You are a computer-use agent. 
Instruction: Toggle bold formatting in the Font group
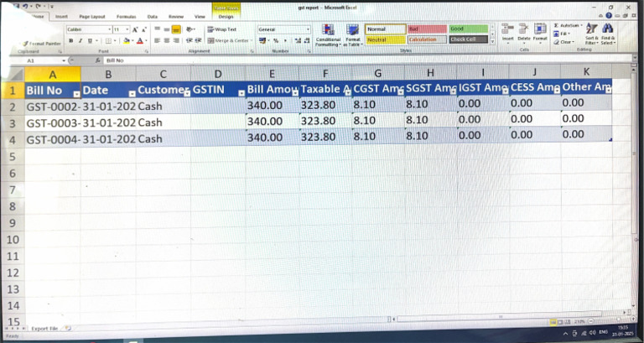click(71, 40)
